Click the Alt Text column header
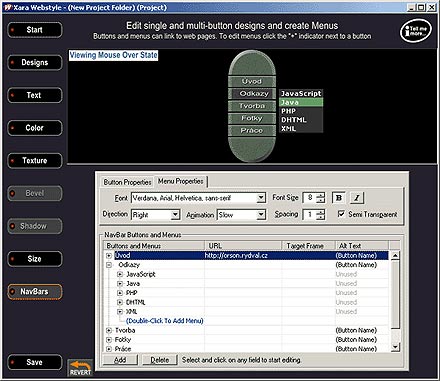Viewport: 440px width, 381px height. [362, 246]
